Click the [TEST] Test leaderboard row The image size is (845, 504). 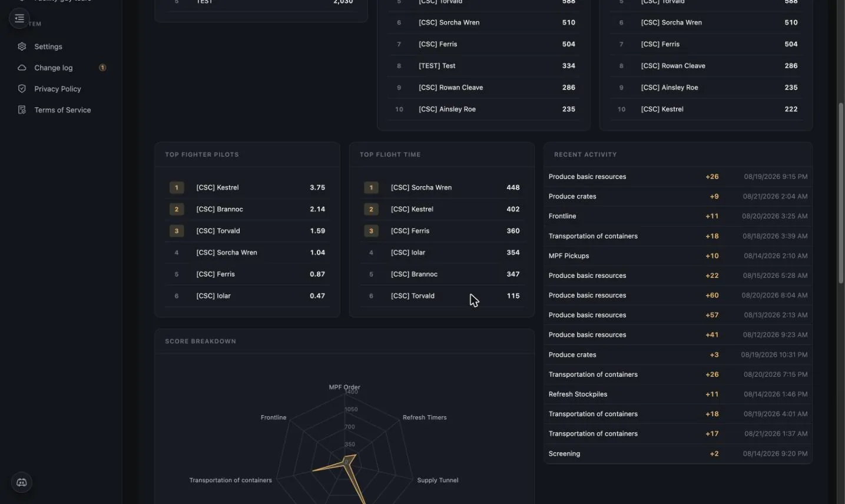point(483,66)
